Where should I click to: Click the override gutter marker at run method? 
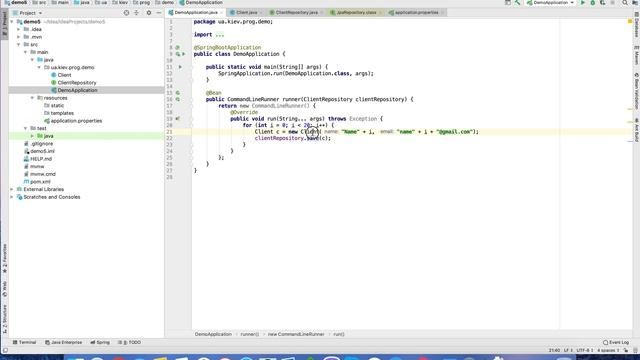(x=178, y=119)
